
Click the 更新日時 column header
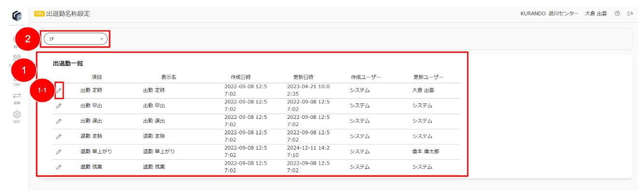coord(303,77)
